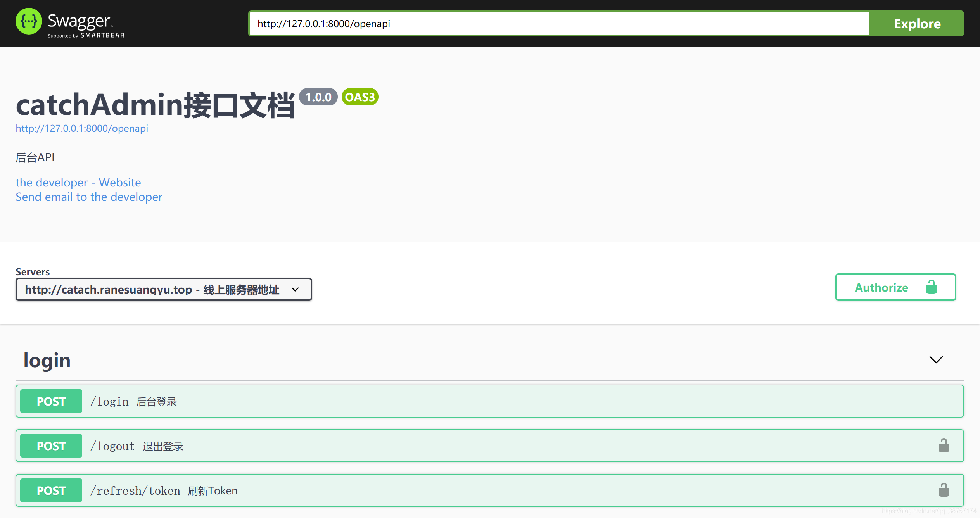The image size is (980, 518).
Task: Click the 1.0.0 version badge
Action: [x=318, y=97]
